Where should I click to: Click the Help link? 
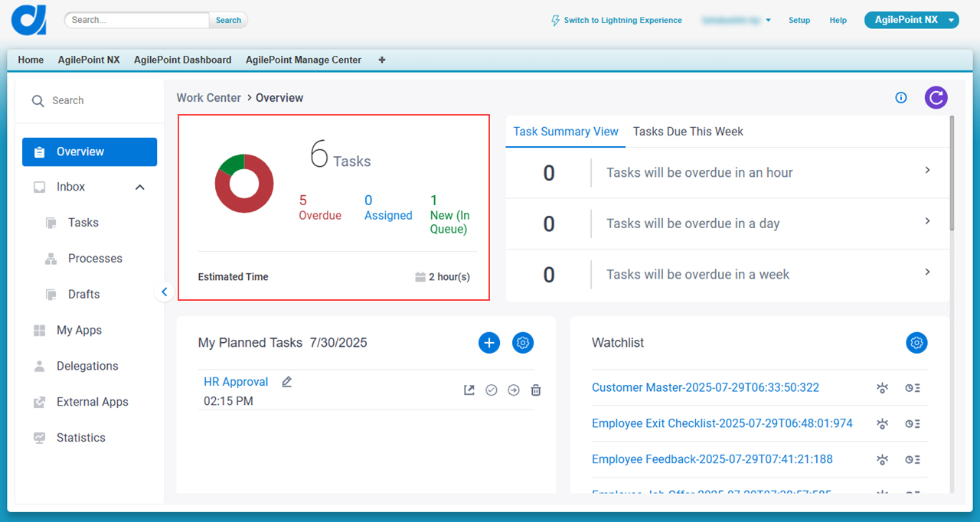point(838,21)
